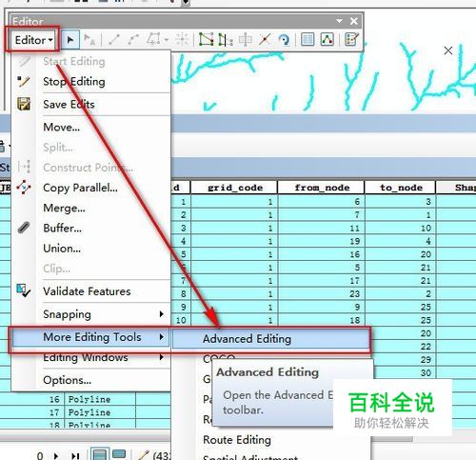Select the Polyline cell in row 16
This screenshot has width=476, height=460.
tap(100, 399)
